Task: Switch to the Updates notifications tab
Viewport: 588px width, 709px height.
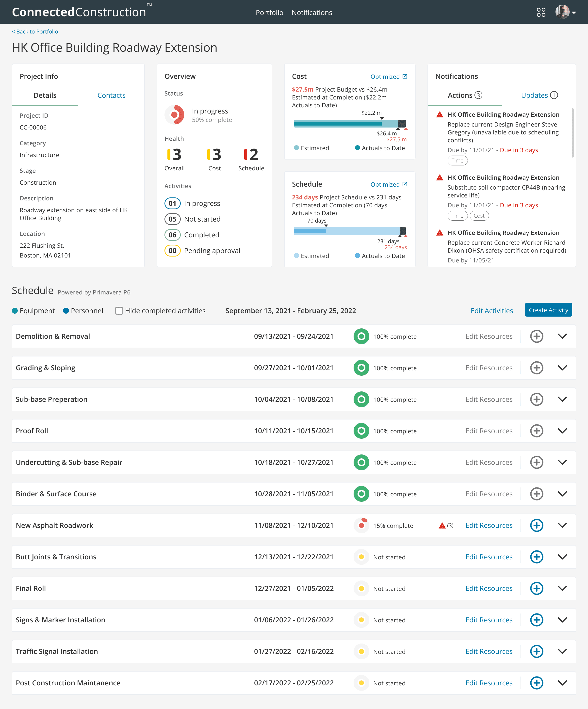Action: (x=539, y=95)
